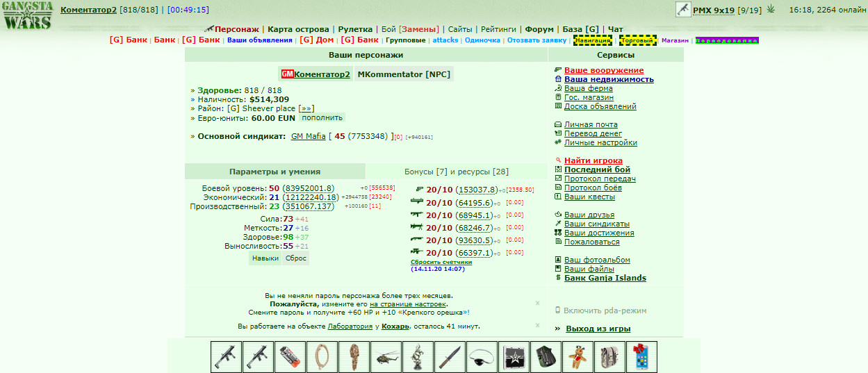Open the Рулетка menu item
The image size is (868, 373).
point(355,29)
